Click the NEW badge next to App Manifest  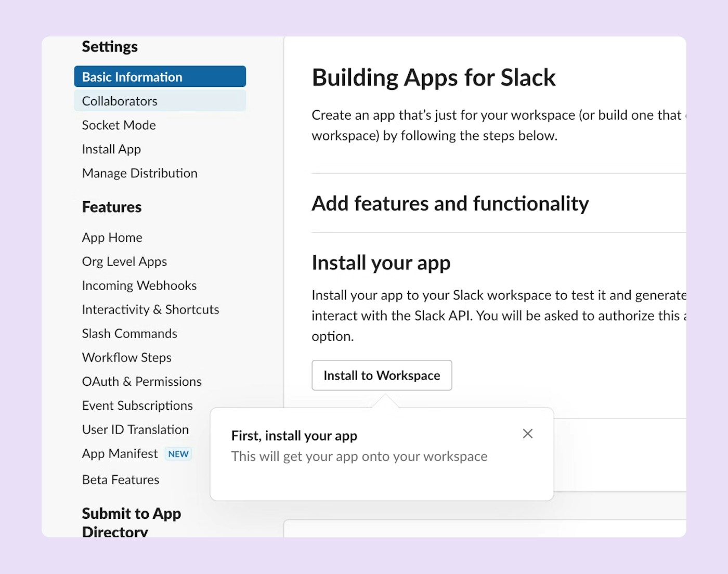coord(178,453)
